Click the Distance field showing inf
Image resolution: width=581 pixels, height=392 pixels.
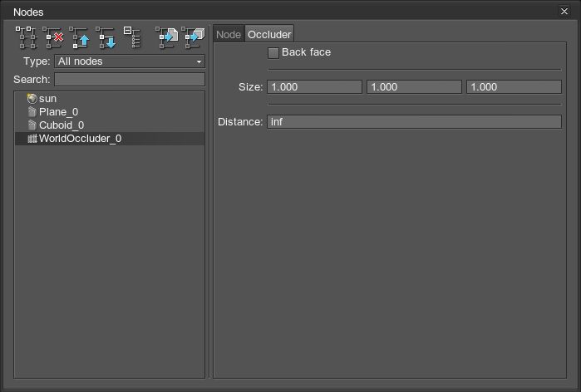tap(414, 122)
